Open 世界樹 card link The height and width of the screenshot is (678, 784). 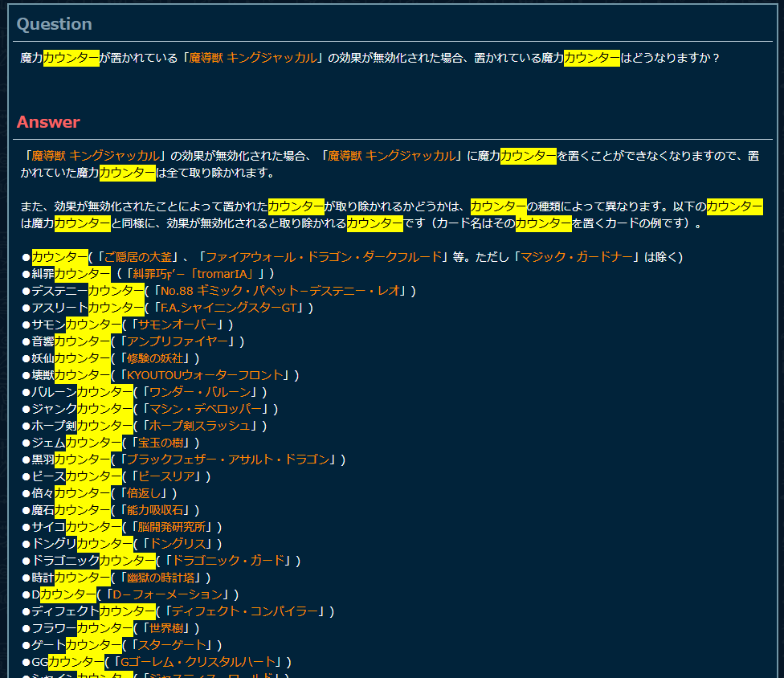(166, 629)
